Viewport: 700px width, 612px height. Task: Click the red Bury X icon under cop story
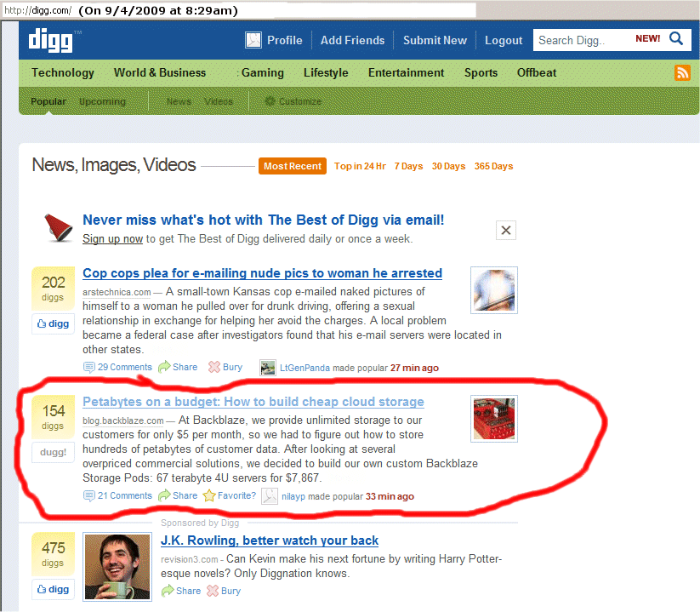point(214,367)
